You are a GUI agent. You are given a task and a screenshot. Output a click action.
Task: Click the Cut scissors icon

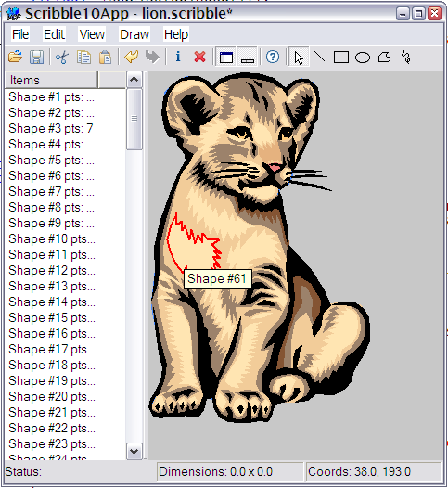(x=62, y=57)
